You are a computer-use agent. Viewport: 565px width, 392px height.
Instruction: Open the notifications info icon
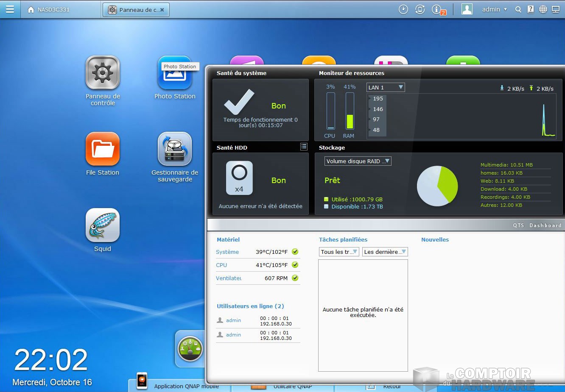point(437,9)
